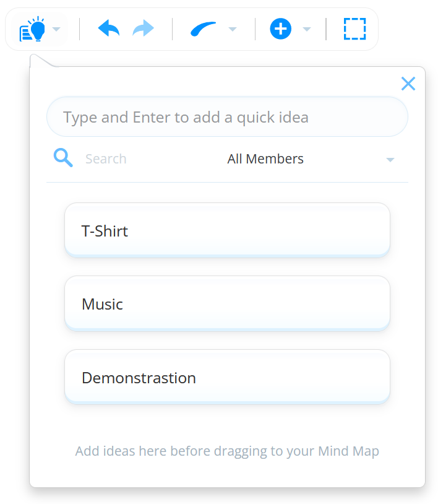Image resolution: width=438 pixels, height=504 pixels.
Task: Expand the line style dropdown arrow
Action: coord(233,29)
